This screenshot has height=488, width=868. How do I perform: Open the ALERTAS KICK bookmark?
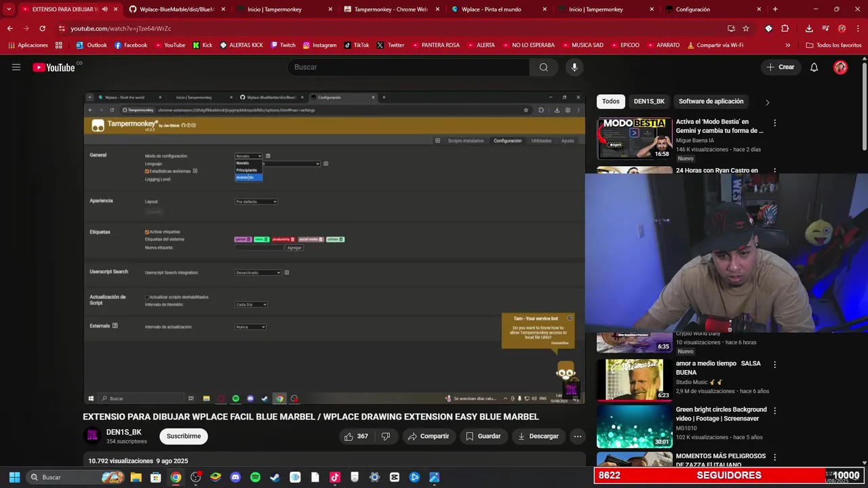click(x=241, y=45)
